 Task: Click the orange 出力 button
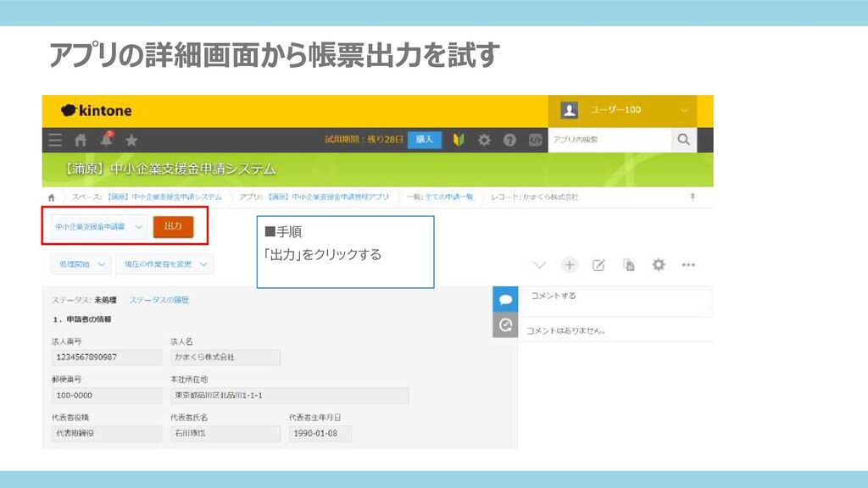coord(173,226)
